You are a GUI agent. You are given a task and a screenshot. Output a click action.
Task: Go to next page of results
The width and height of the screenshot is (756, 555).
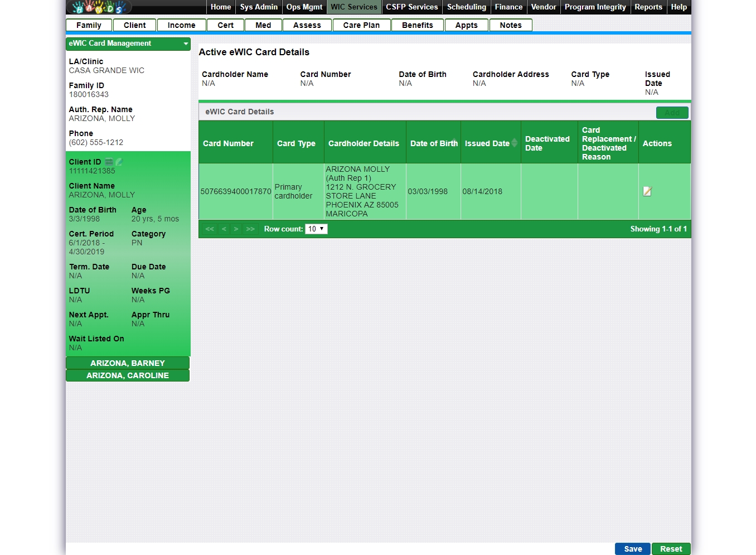[x=236, y=229]
